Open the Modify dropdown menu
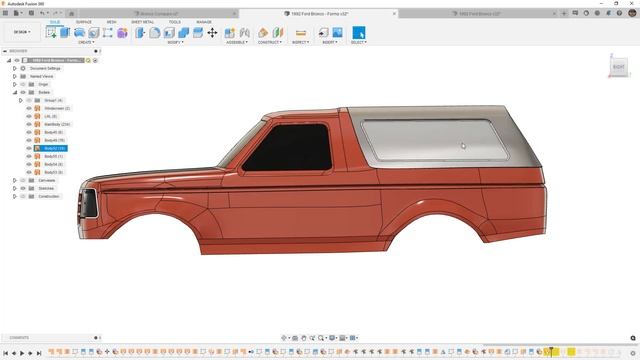Viewport: 640px width, 360px height. click(x=176, y=42)
